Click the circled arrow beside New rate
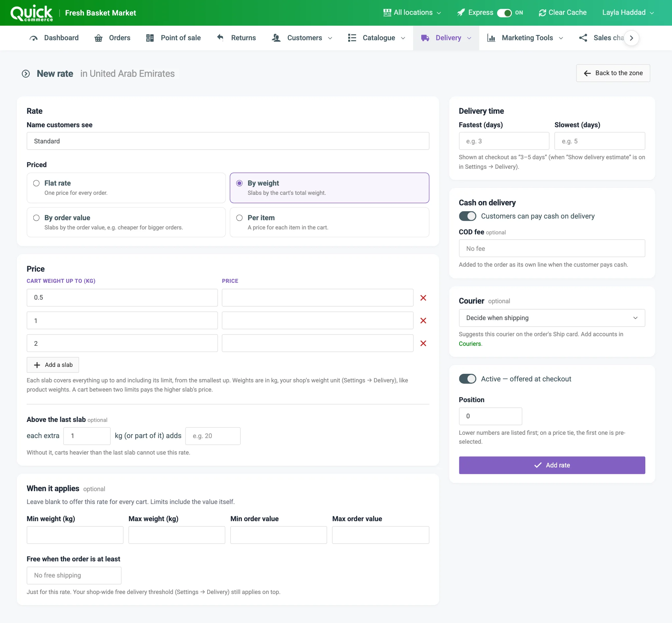Viewport: 672px width, 623px height. point(26,74)
